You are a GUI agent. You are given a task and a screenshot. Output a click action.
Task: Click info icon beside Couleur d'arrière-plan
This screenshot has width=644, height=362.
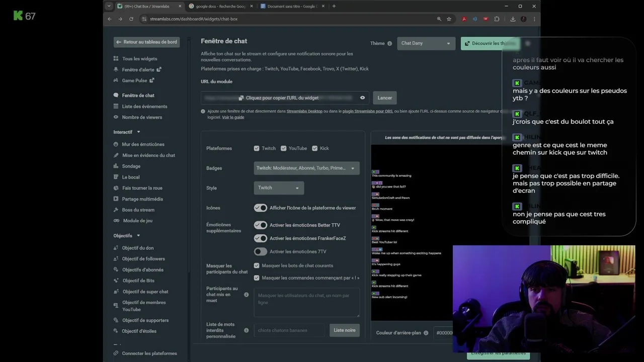tap(426, 333)
